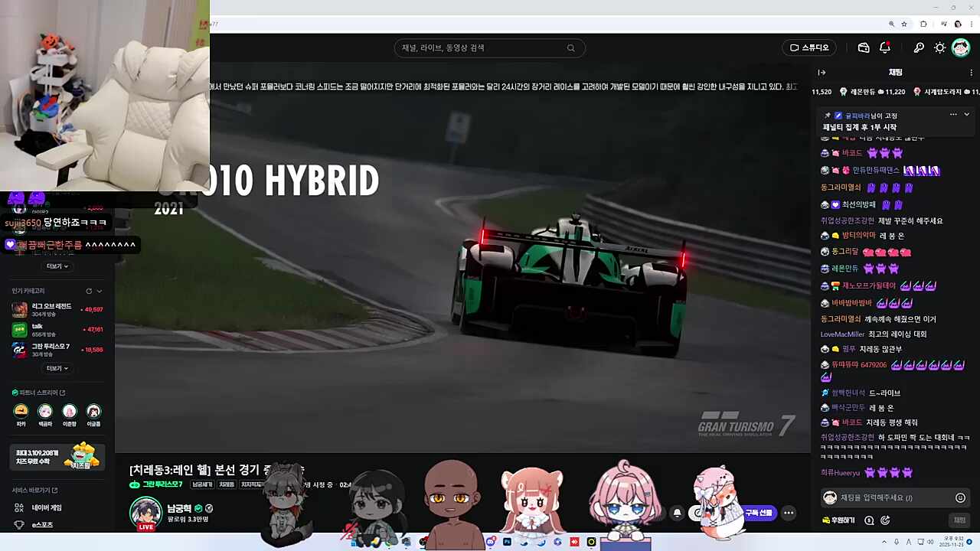Open the stream's more options ellipsis button

788,513
